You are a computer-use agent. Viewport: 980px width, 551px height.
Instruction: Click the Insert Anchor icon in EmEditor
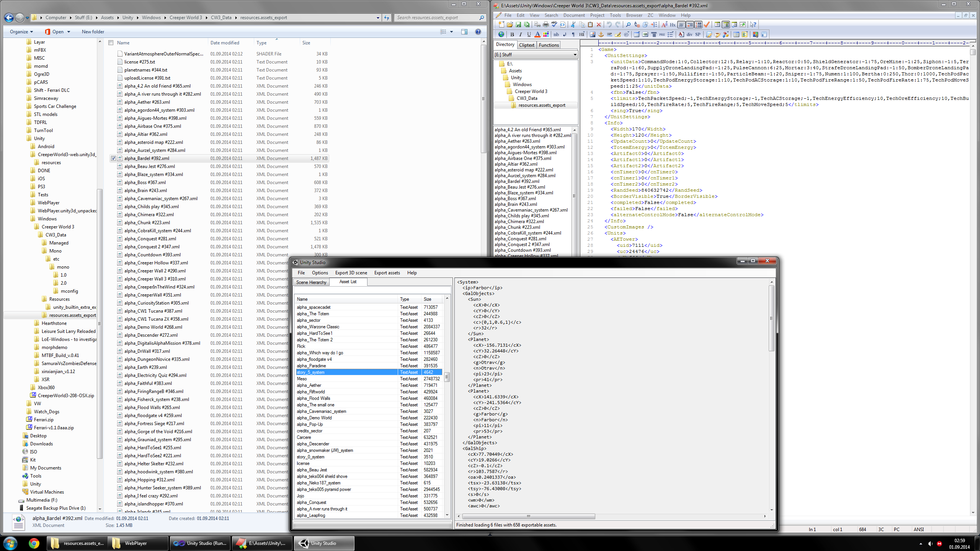pos(601,34)
